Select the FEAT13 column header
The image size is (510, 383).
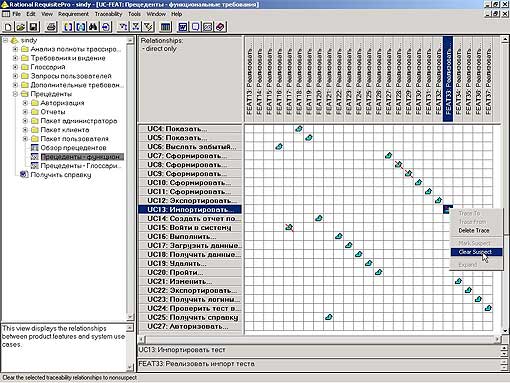249,79
